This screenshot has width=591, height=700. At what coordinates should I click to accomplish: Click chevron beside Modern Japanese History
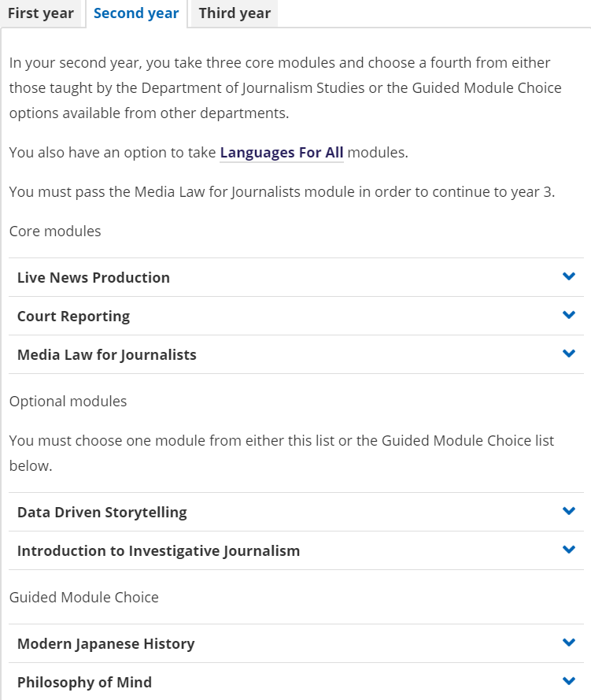pyautogui.click(x=569, y=643)
